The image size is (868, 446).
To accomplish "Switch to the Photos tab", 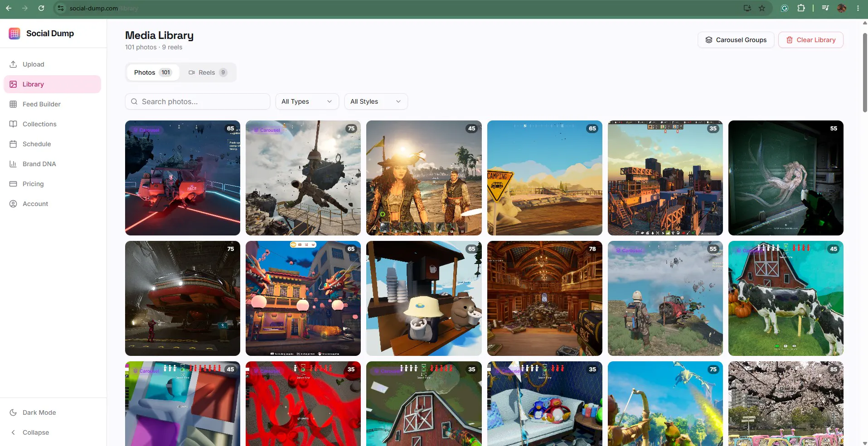I will [x=153, y=72].
